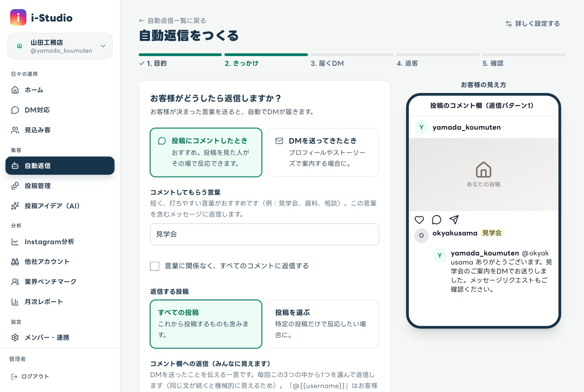Select 投稿にコメントしたとき trigger option

[x=206, y=152]
